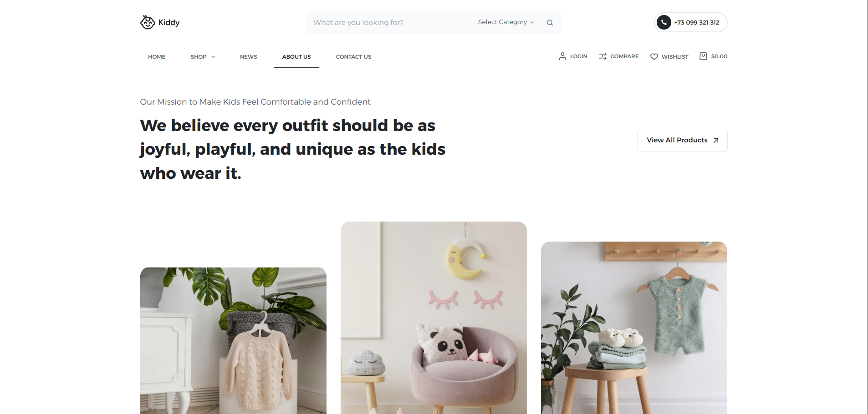868x414 pixels.
Task: Select the About Us tab
Action: [296, 57]
